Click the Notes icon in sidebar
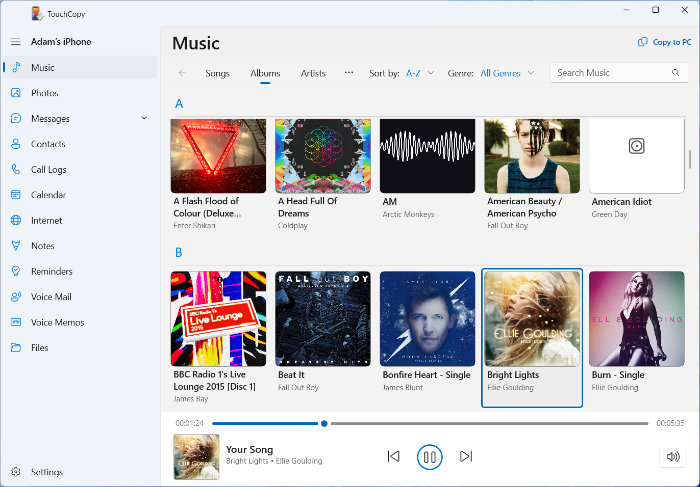Screen dimensions: 700x487 (16, 246)
